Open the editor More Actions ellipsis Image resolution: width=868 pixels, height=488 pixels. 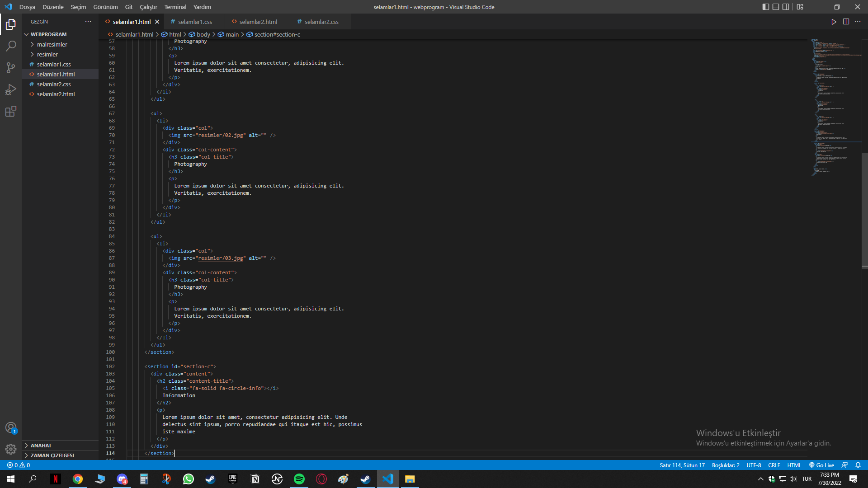(858, 22)
